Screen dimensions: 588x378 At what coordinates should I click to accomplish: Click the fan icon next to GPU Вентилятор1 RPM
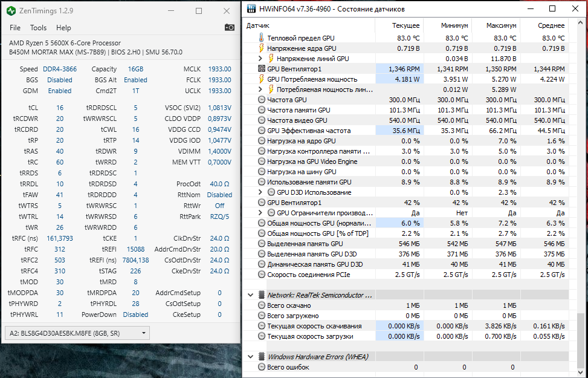point(261,69)
